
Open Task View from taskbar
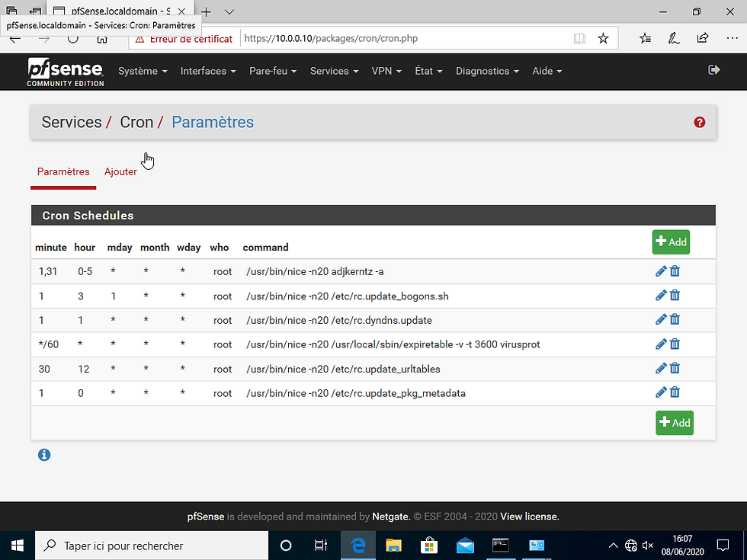[321, 546]
